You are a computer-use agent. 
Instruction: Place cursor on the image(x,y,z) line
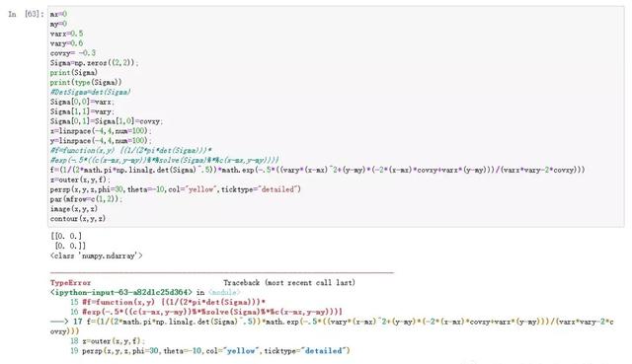tap(74, 208)
